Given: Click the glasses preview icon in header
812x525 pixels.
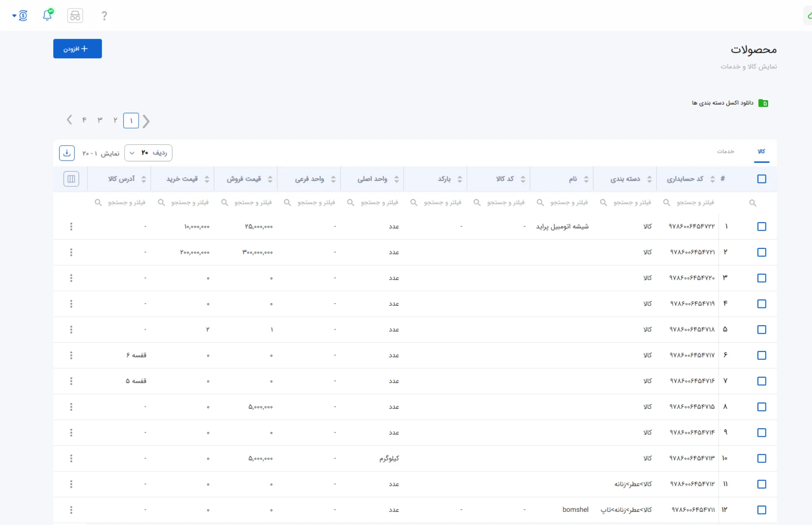Looking at the screenshot, I should click(x=75, y=16).
